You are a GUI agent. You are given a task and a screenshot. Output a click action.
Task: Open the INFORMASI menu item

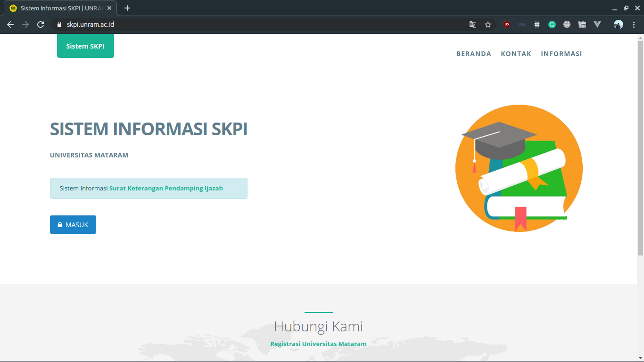click(x=561, y=54)
